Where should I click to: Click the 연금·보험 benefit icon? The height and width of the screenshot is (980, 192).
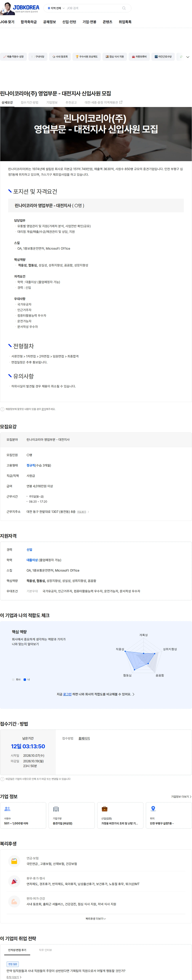14,861
